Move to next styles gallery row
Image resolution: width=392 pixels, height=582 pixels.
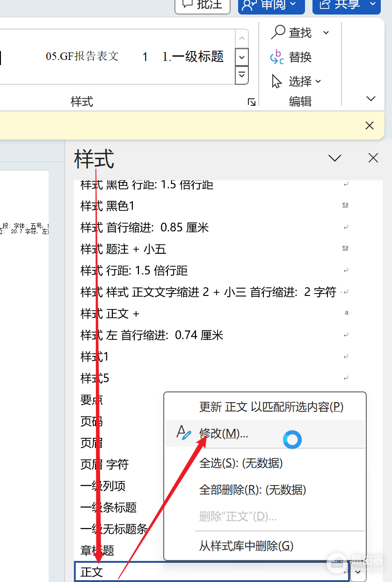[242, 57]
